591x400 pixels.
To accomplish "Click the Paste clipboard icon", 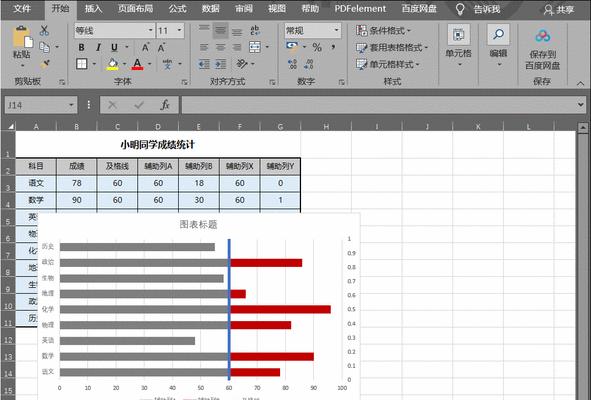I will tap(22, 37).
